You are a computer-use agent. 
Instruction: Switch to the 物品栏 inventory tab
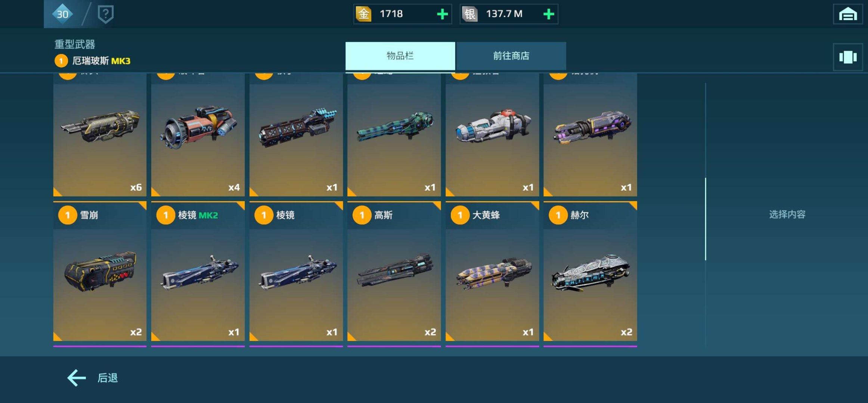pos(400,56)
